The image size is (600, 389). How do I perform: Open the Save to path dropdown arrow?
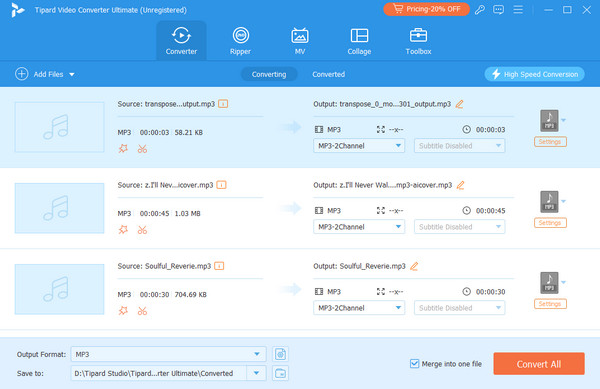[x=256, y=373]
